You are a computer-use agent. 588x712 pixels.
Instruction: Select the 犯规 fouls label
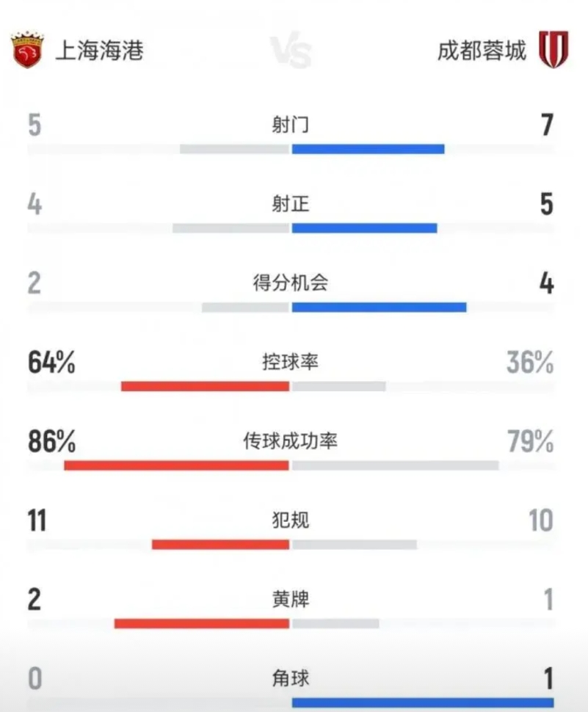pos(291,520)
